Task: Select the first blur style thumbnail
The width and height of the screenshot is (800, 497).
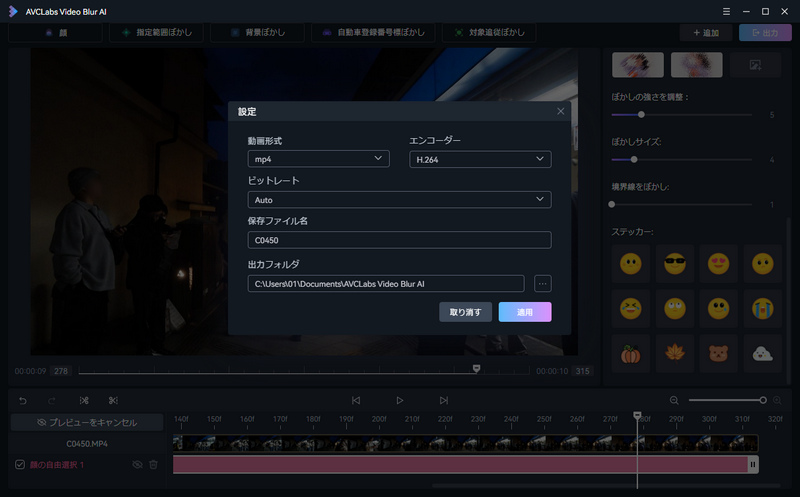Action: [638, 65]
